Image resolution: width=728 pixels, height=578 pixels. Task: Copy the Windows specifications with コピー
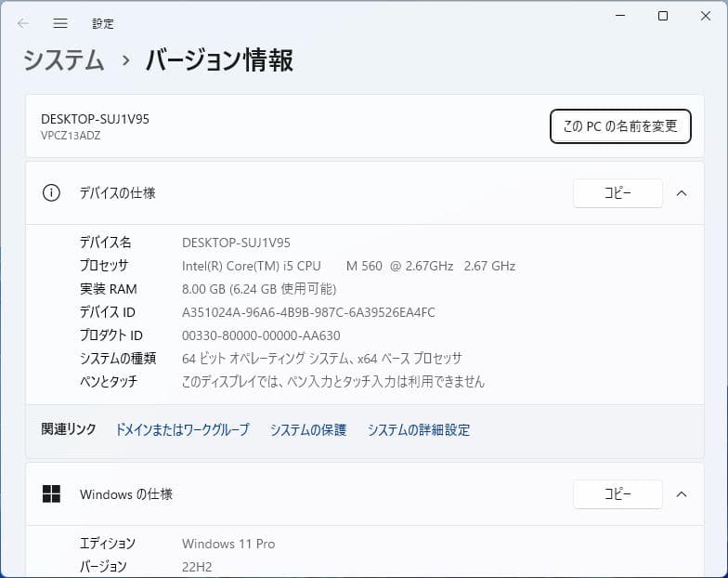point(617,494)
